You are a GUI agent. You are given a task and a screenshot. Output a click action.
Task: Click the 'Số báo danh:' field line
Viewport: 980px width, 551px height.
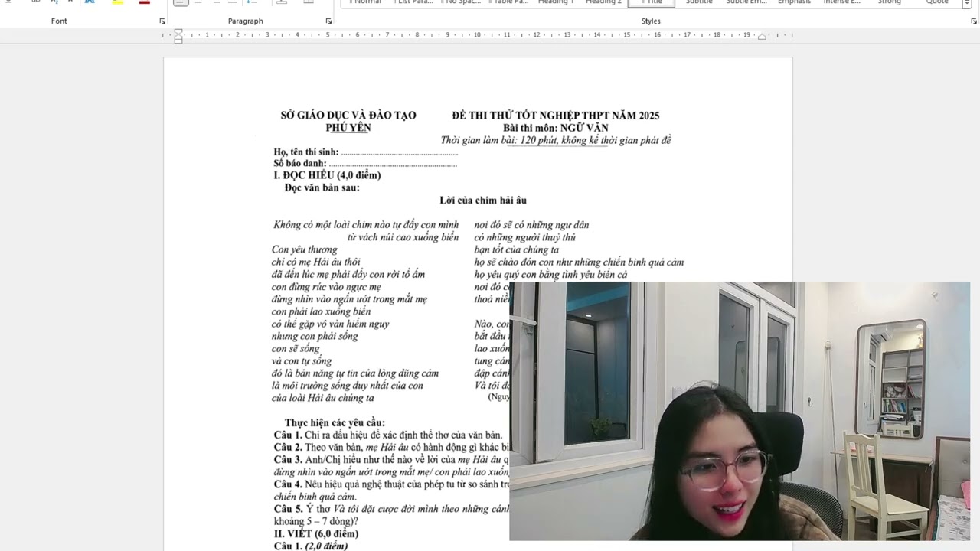click(365, 164)
